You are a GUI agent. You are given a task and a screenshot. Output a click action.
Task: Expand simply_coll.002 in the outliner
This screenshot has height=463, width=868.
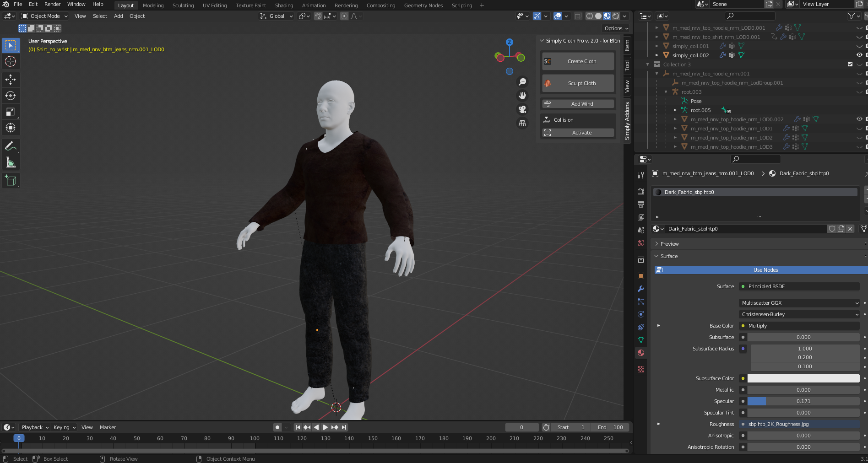coord(657,55)
